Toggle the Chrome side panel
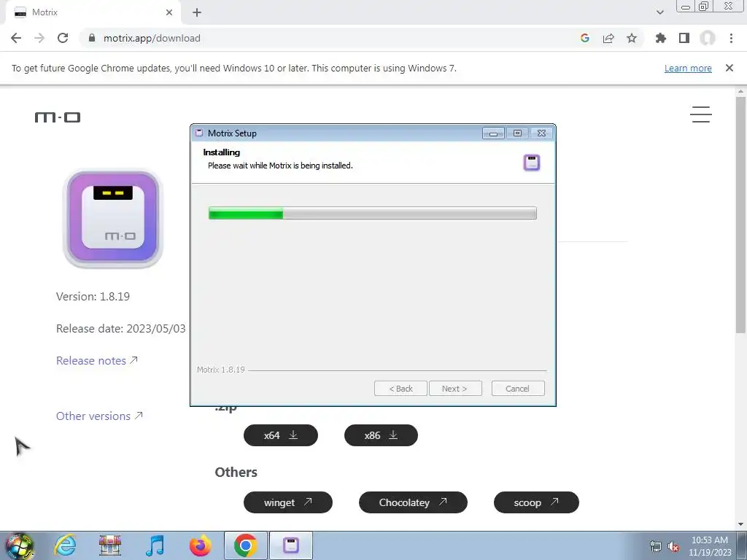747x560 pixels. tap(684, 38)
